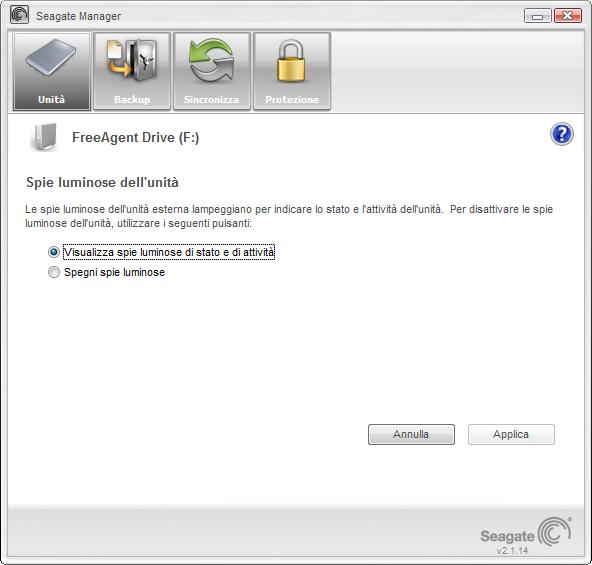592x565 pixels.
Task: Click the FreeAgent Drive icon
Action: coord(44,137)
